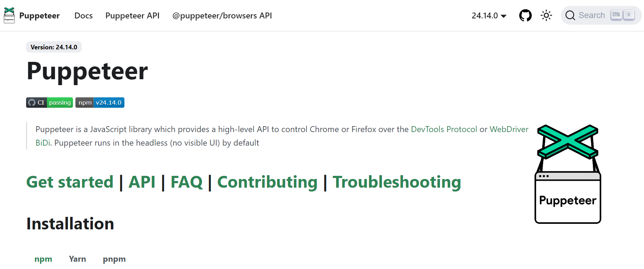
Task: Click the search magnifier icon
Action: coord(570,15)
